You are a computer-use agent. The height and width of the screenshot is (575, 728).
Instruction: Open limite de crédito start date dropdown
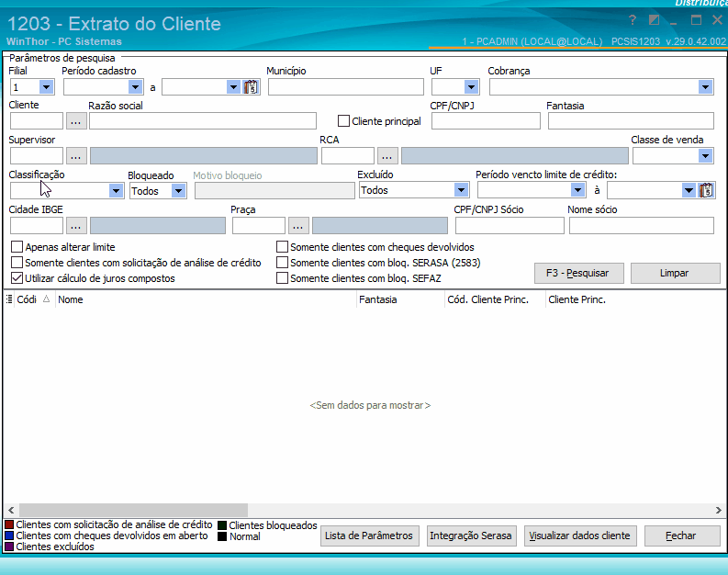click(x=577, y=189)
